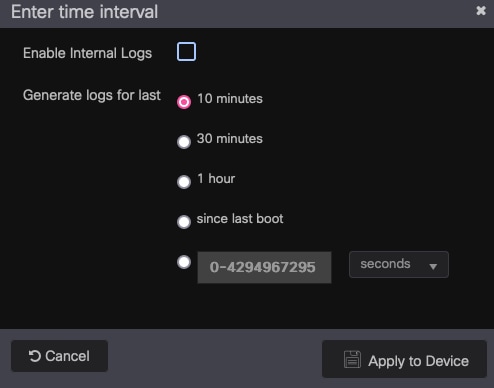The height and width of the screenshot is (388, 494).
Task: Click the 10 minutes label text
Action: [x=230, y=99]
